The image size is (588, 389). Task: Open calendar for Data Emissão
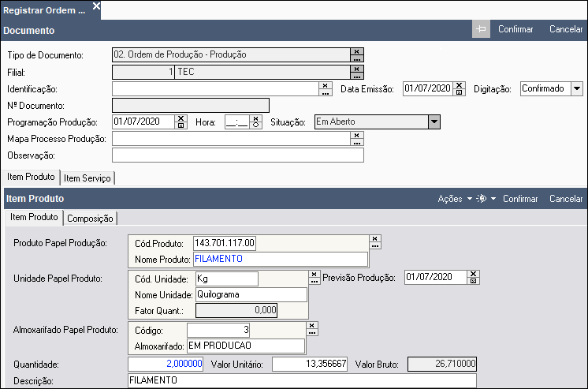coord(459,92)
